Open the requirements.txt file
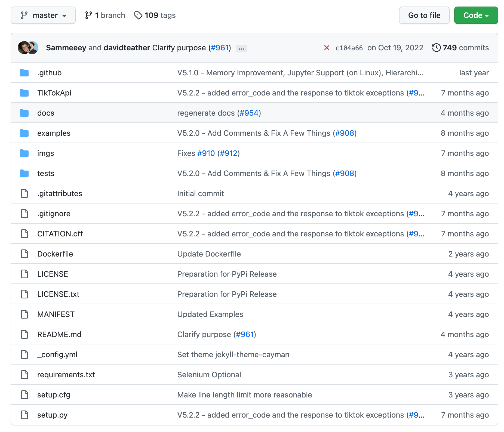504x432 pixels. 66,375
